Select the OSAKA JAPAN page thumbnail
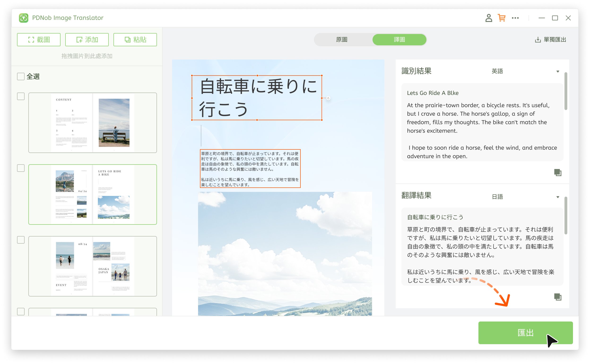Viewport: 590px width, 364px height. [x=93, y=266]
